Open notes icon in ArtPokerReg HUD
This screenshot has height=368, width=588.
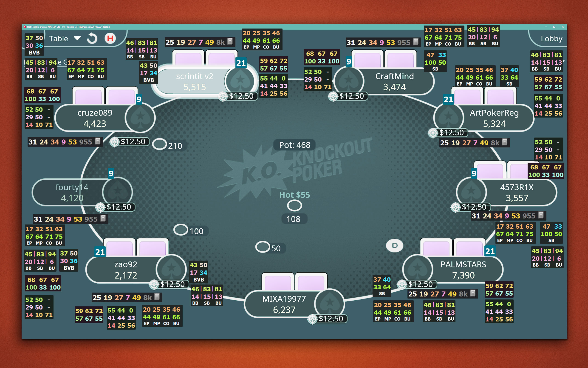tap(505, 142)
